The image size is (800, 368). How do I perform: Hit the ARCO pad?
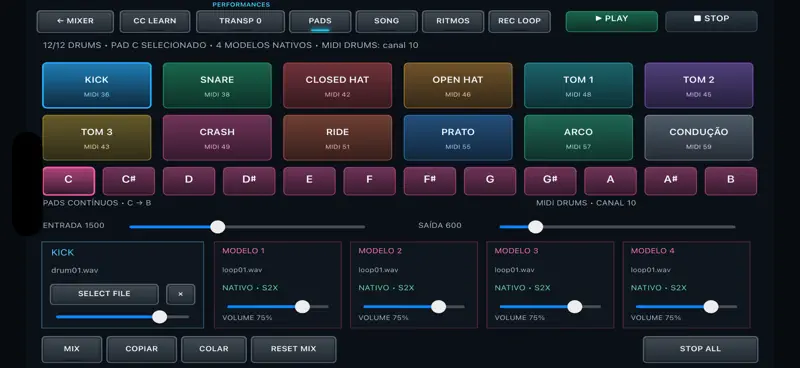coord(579,138)
